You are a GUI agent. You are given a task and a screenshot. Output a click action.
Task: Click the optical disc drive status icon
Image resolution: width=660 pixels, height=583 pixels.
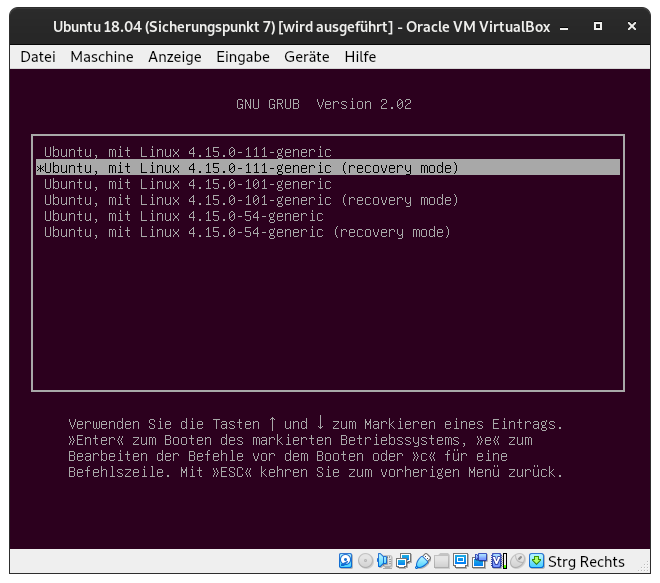click(365, 561)
